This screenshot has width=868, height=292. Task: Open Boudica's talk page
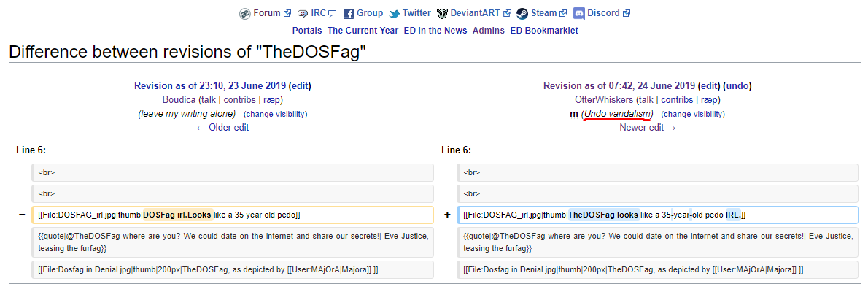(209, 100)
